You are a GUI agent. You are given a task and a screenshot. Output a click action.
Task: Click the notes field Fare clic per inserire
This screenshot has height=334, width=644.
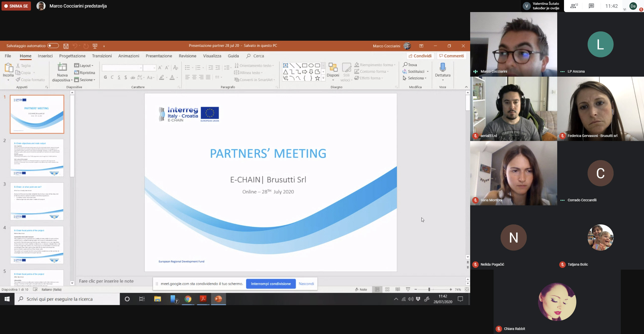tap(106, 281)
